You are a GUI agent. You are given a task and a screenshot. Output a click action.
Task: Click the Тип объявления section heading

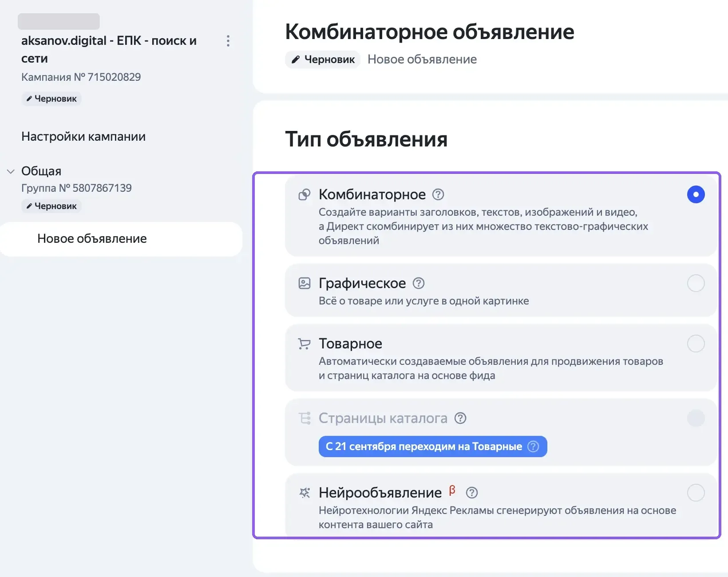(366, 139)
